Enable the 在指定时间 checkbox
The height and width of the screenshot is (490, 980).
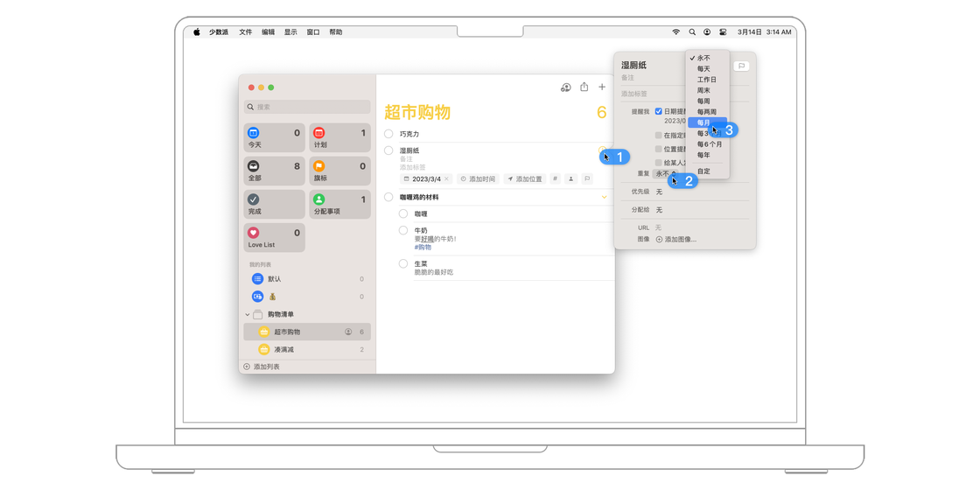pyautogui.click(x=659, y=135)
